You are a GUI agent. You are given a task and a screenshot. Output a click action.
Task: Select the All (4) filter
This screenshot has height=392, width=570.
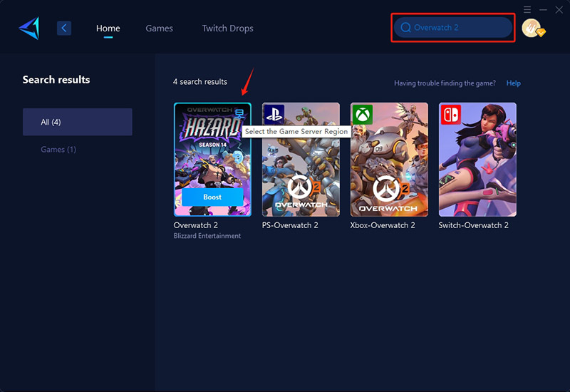78,122
